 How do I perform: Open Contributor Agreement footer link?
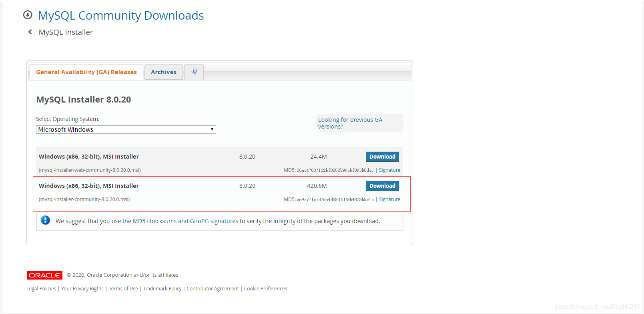coord(213,289)
